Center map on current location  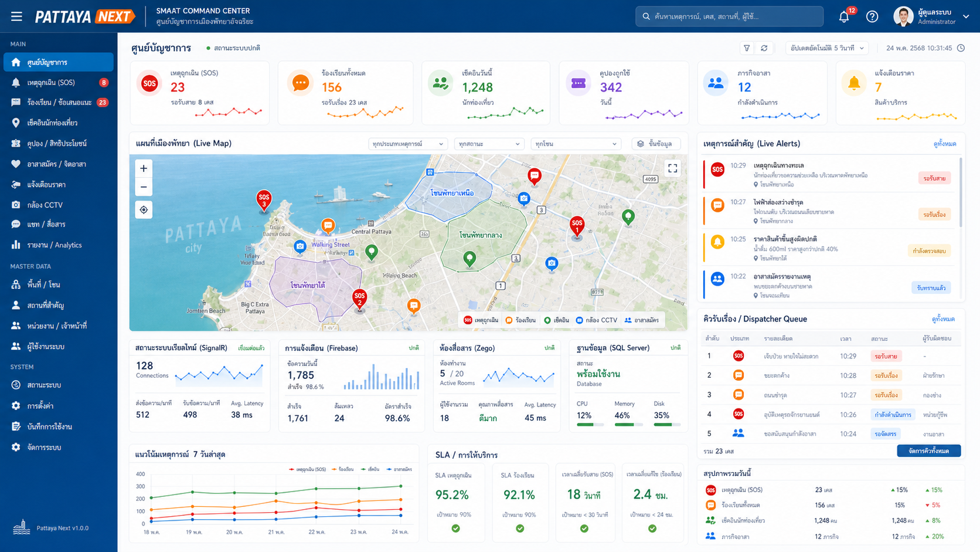(144, 210)
